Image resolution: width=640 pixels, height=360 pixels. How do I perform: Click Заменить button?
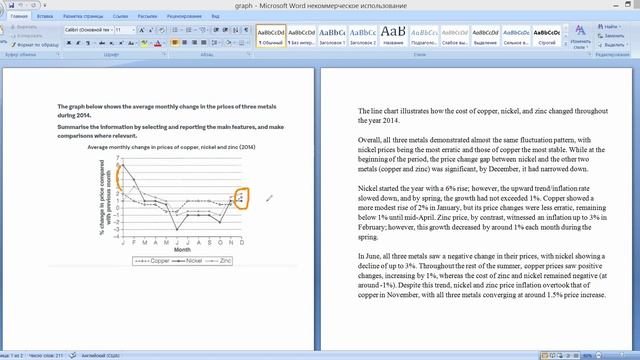point(611,36)
